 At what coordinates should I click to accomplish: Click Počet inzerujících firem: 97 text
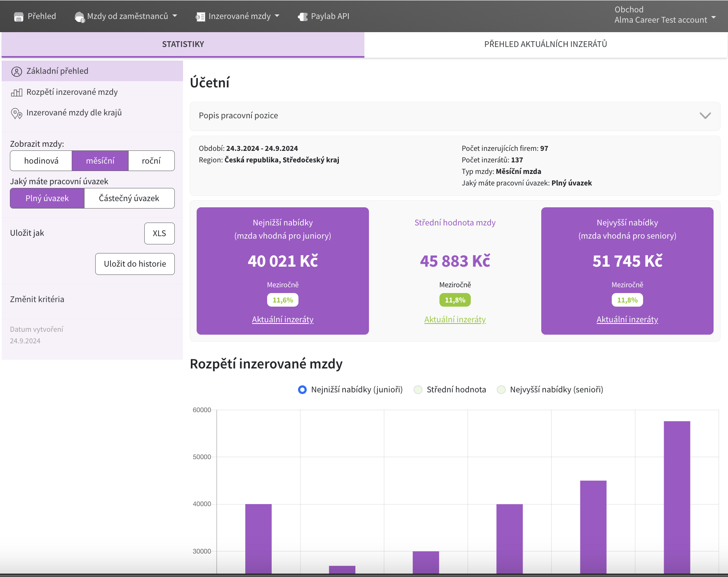(505, 148)
